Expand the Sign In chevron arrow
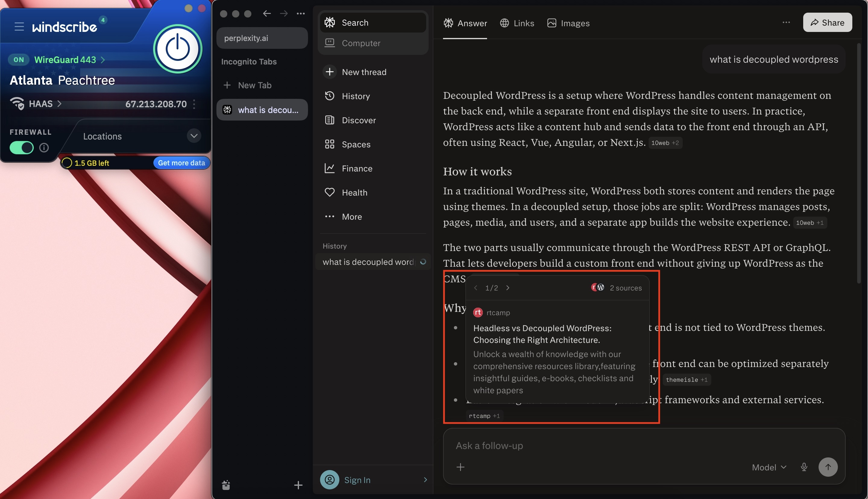 (425, 480)
